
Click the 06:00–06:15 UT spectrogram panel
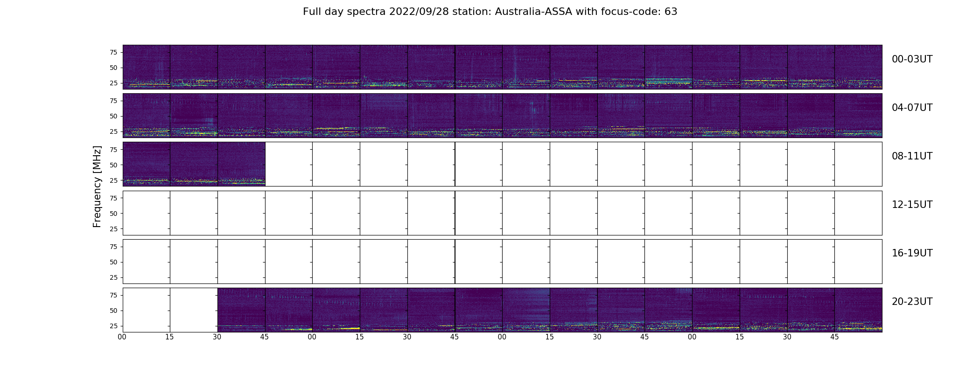pos(526,116)
